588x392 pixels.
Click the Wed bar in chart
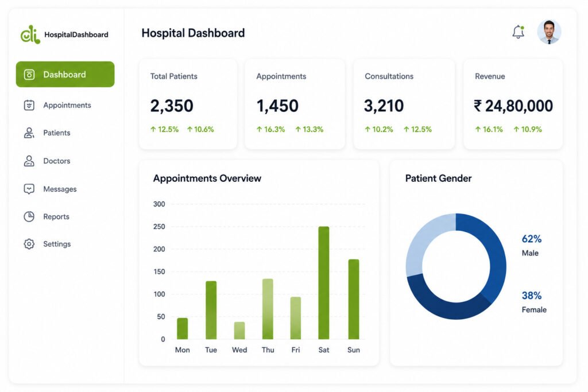[x=239, y=331]
